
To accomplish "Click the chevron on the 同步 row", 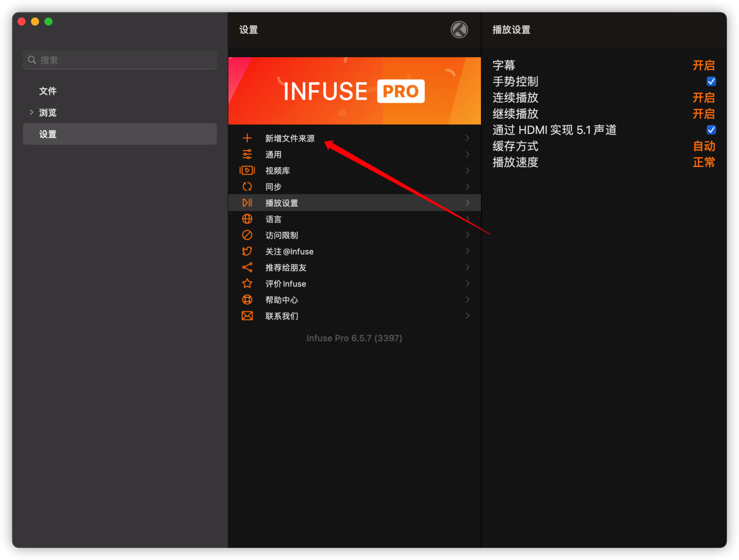I will click(467, 187).
